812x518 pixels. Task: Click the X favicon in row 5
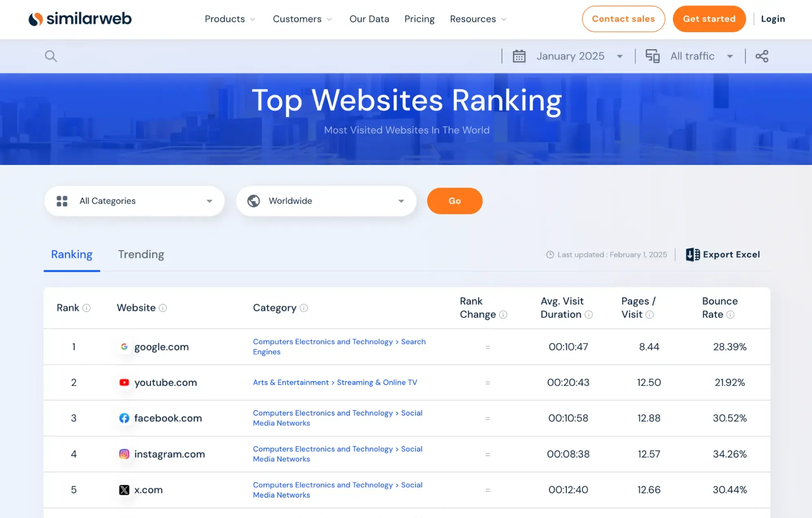tap(124, 490)
